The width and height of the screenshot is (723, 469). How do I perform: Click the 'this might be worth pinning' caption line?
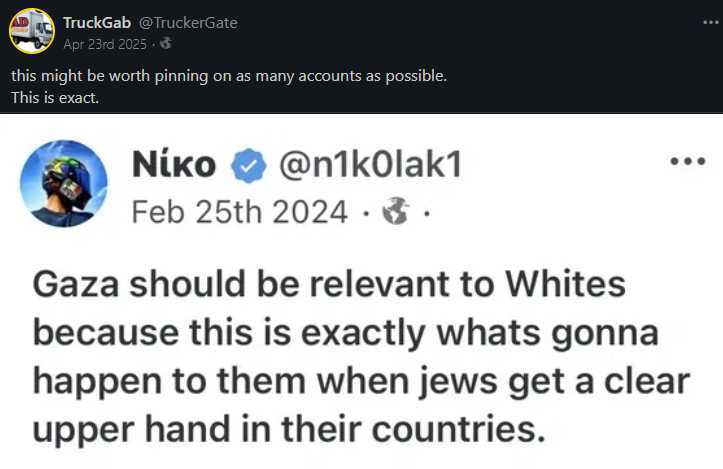coord(229,76)
